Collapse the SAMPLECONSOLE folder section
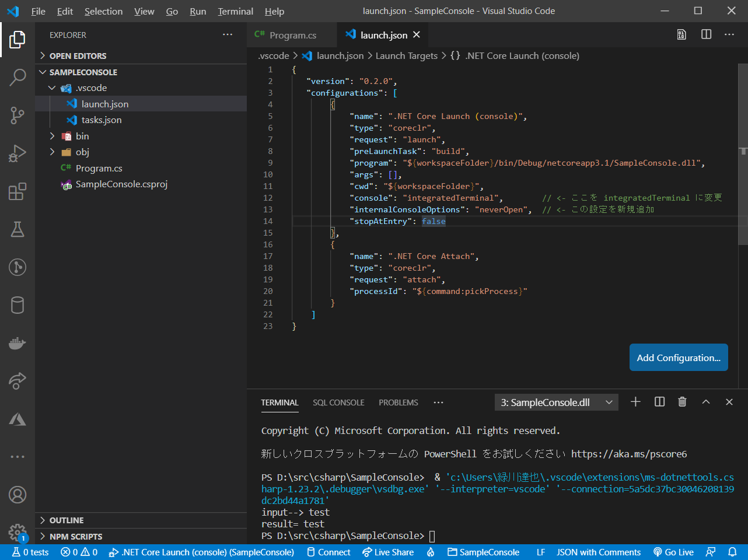748x560 pixels. coord(141,72)
